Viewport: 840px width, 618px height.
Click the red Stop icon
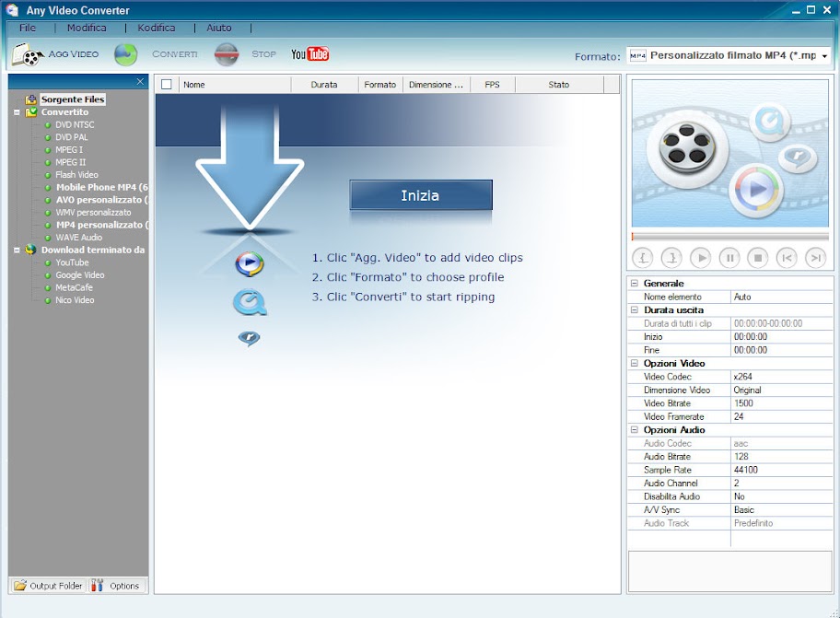coord(226,54)
